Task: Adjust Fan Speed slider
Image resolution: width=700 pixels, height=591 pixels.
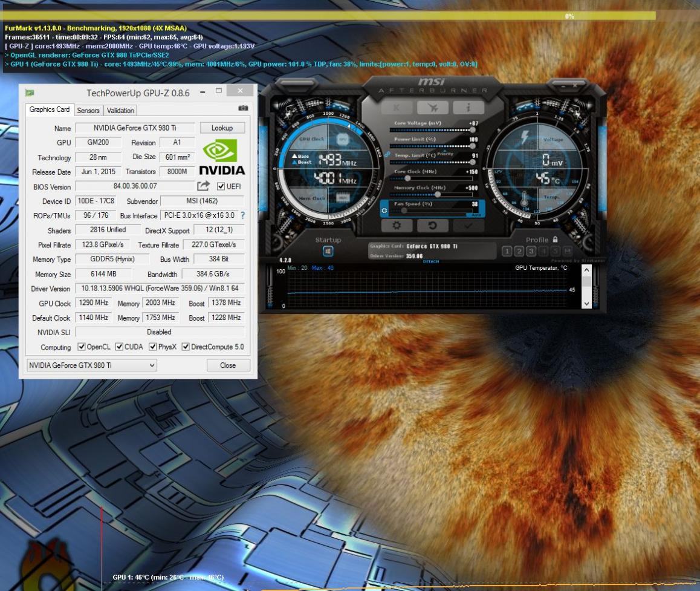Action: 431,211
